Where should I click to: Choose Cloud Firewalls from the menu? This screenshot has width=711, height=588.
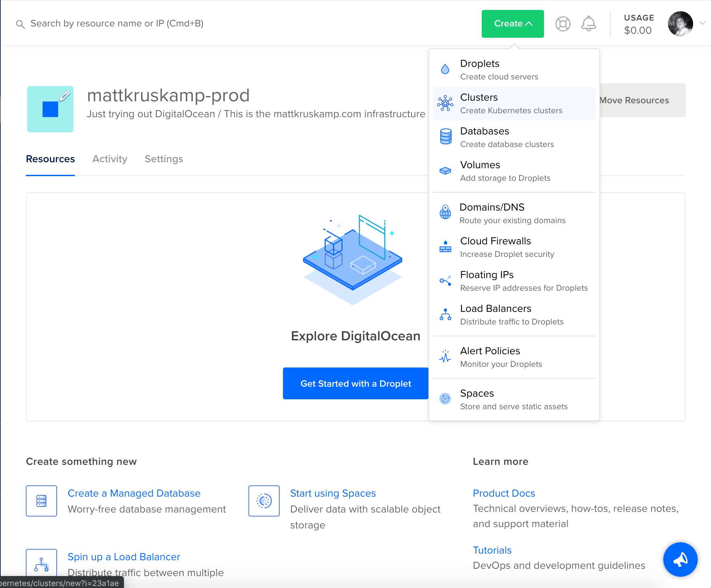pos(514,247)
